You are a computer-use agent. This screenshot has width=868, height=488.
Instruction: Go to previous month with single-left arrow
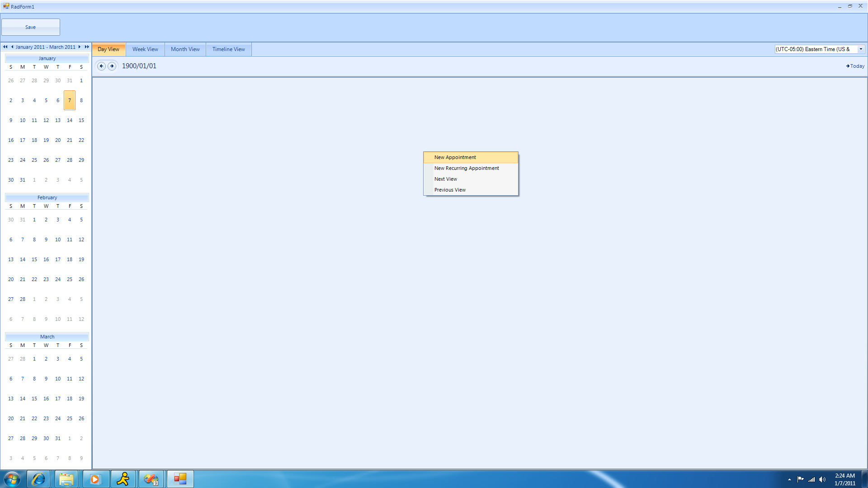click(x=12, y=47)
